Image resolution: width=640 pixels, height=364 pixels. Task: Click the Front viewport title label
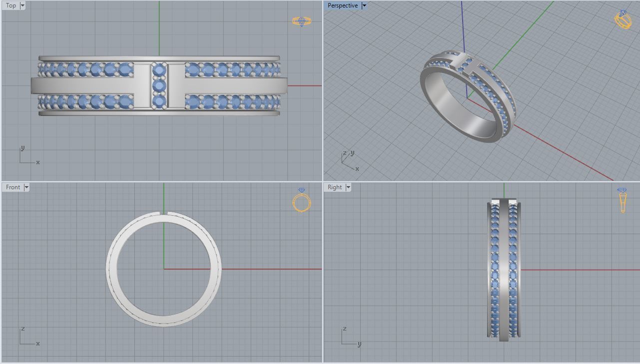13,187
